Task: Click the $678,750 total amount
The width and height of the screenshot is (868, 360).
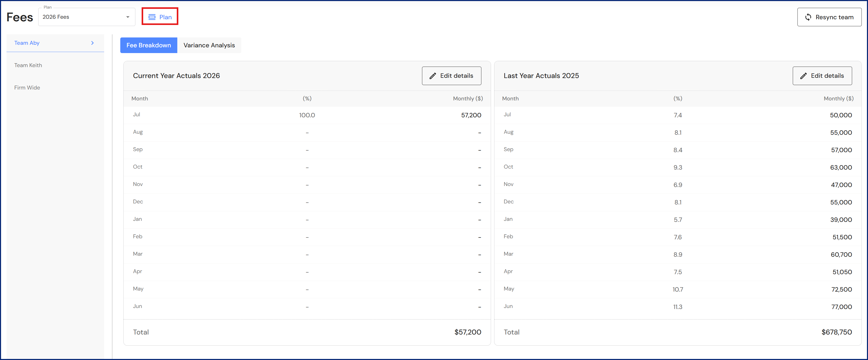Action: (836, 332)
